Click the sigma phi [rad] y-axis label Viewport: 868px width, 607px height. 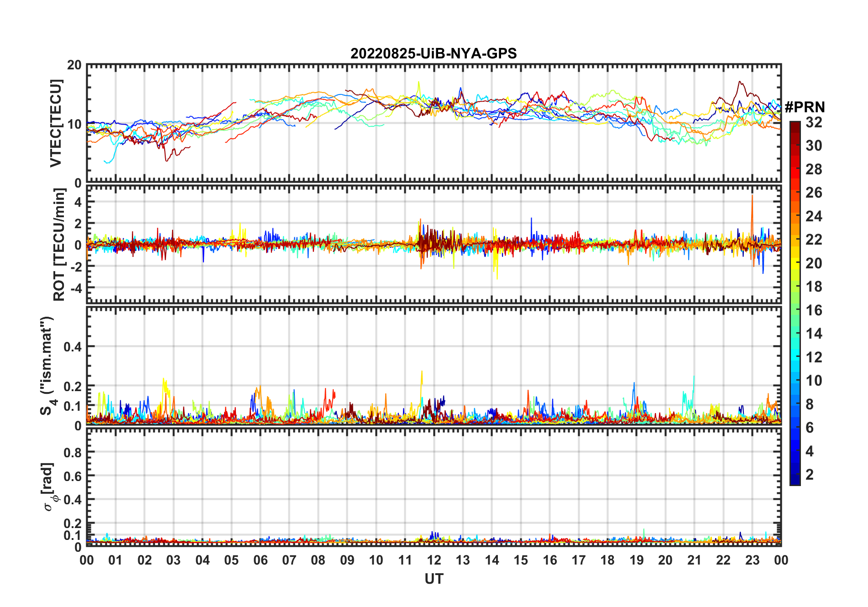[49, 487]
